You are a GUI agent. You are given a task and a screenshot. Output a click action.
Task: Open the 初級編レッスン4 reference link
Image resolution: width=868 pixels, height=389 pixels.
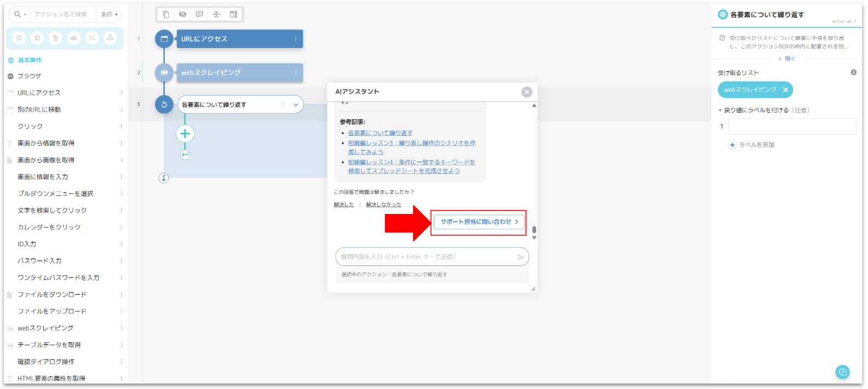[412, 166]
